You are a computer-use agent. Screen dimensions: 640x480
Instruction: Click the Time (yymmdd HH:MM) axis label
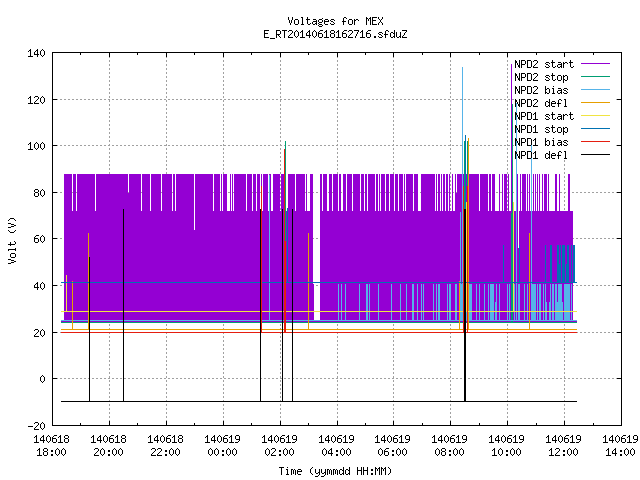pos(336,471)
